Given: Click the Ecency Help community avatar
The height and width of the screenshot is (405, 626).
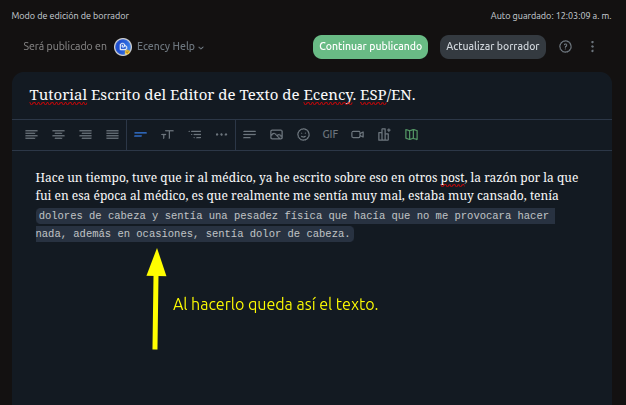Looking at the screenshot, I should point(123,47).
